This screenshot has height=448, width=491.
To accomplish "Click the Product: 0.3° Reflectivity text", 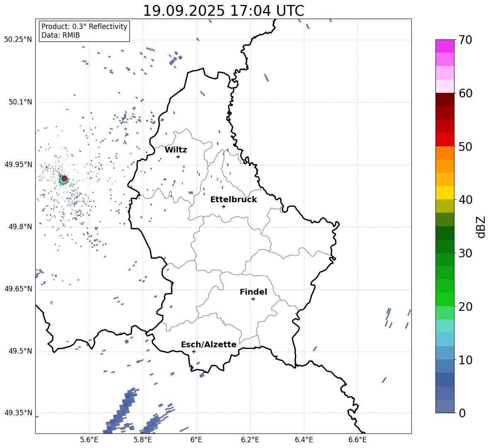I will point(84,27).
